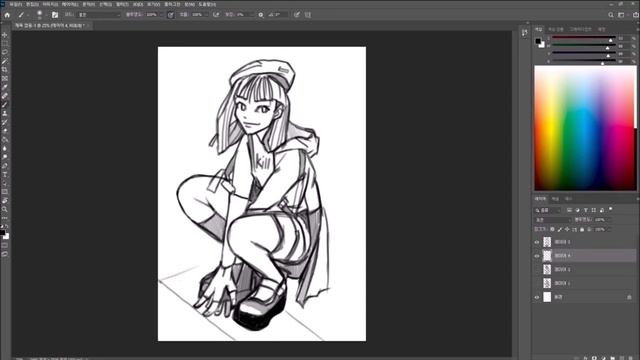This screenshot has height=360, width=640.
Task: Switch to the Paths tab
Action: pyautogui.click(x=568, y=199)
